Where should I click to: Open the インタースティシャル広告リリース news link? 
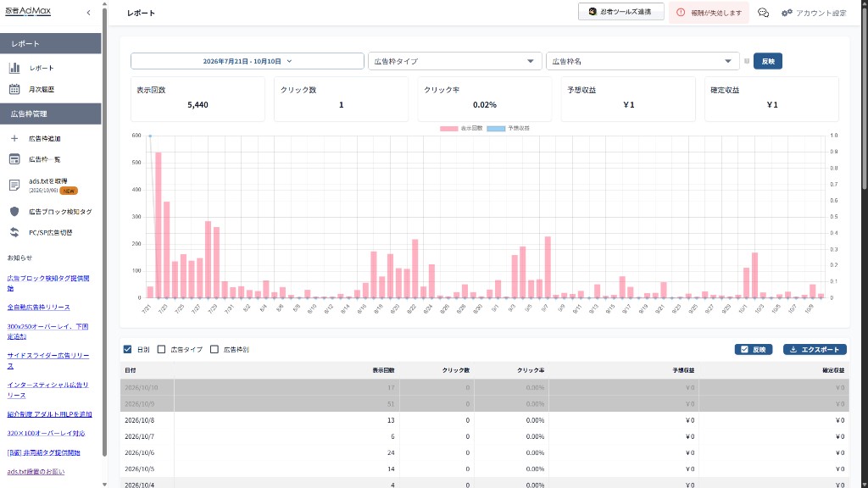[48, 390]
